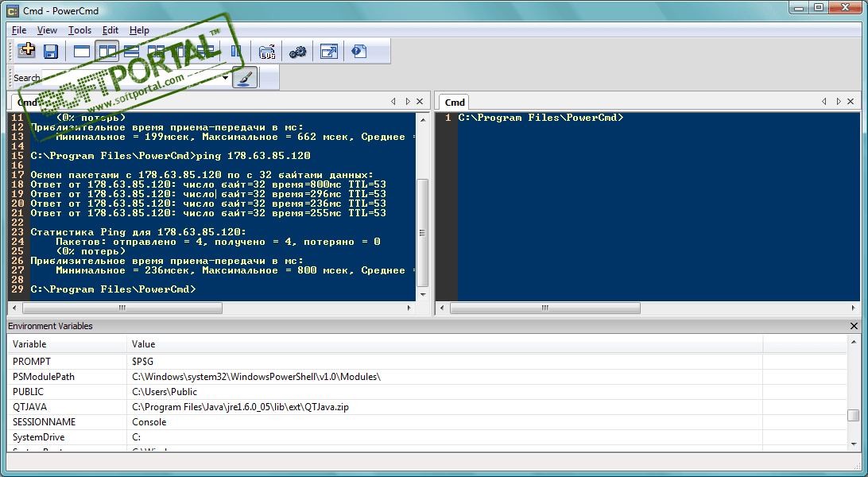This screenshot has width=868, height=477.
Task: Toggle the highlight brush button beside Search
Action: coord(245,77)
